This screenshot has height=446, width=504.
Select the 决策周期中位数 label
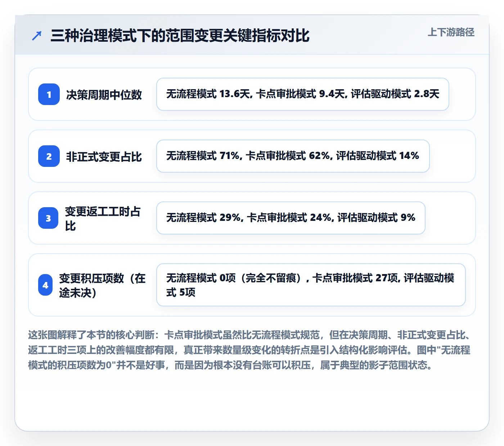[104, 95]
